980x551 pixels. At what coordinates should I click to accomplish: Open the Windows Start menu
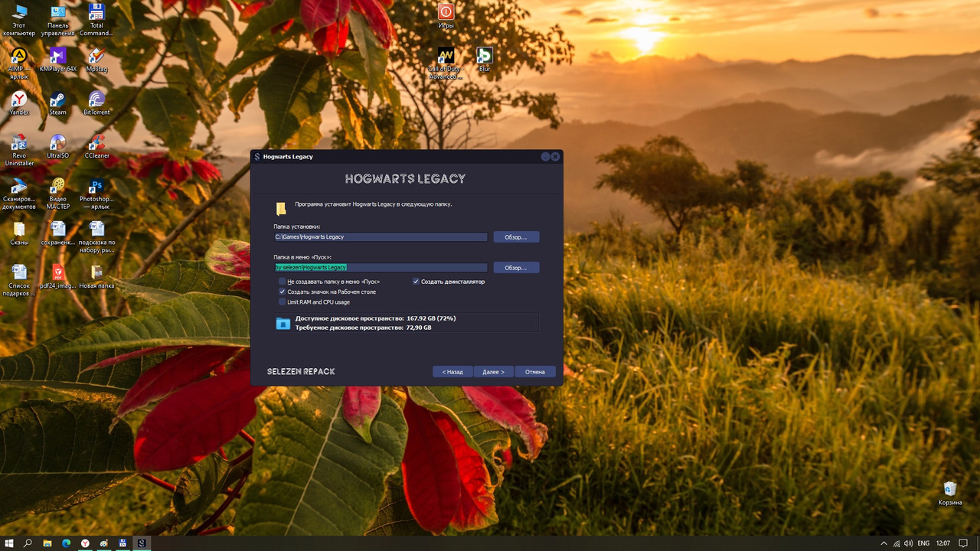(9, 543)
